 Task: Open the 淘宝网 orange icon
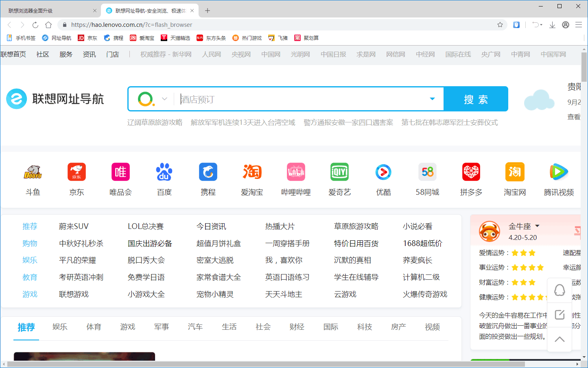[x=515, y=172]
